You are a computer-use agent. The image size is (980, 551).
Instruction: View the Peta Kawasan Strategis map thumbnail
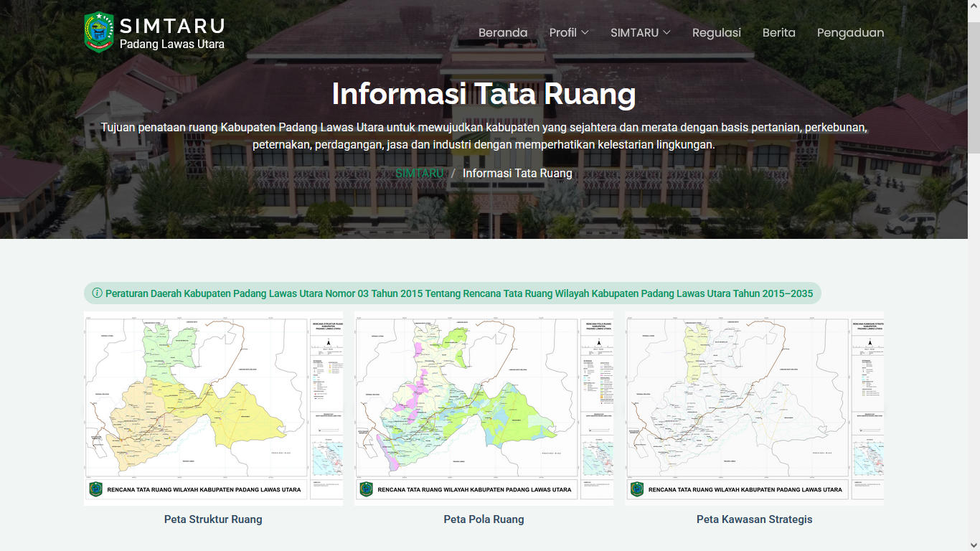click(754, 408)
